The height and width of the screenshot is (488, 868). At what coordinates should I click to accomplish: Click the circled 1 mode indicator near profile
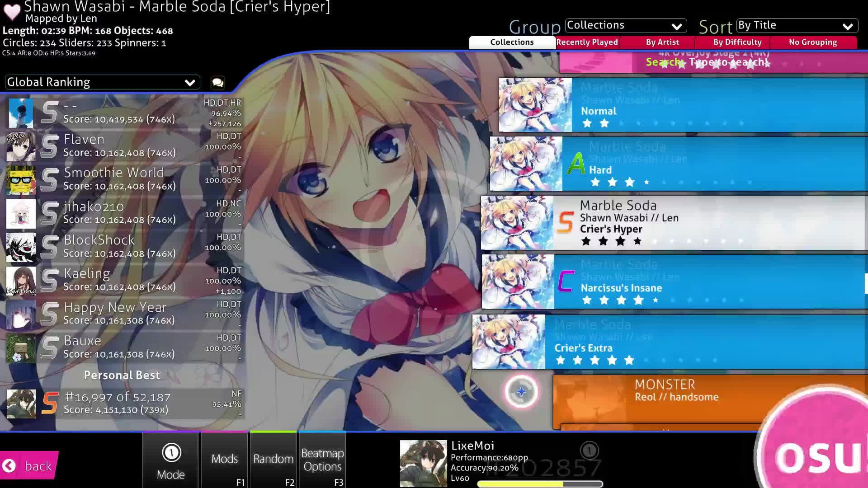tap(589, 450)
